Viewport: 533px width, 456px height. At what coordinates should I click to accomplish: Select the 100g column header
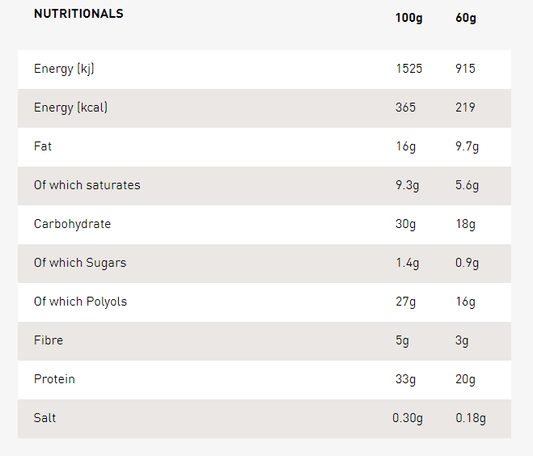409,18
